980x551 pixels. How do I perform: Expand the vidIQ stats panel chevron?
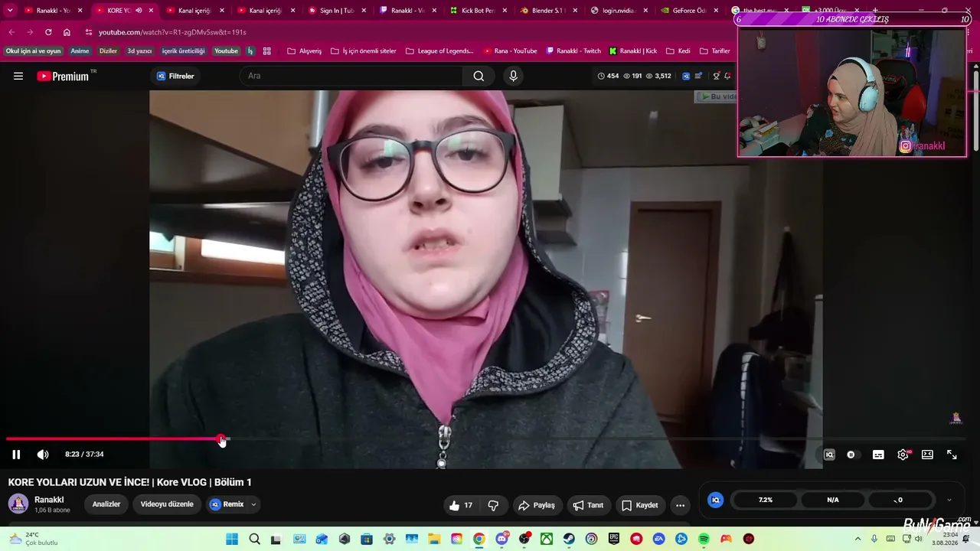(949, 500)
